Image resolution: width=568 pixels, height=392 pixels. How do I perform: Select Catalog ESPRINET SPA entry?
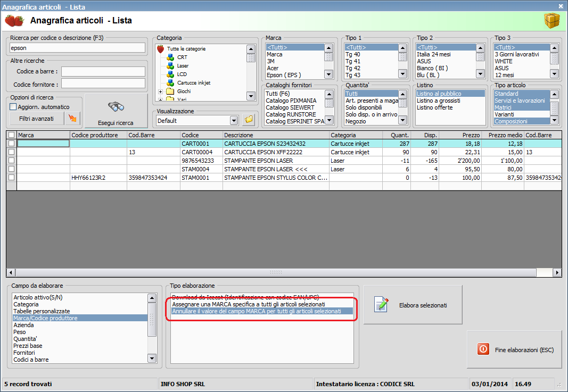295,121
